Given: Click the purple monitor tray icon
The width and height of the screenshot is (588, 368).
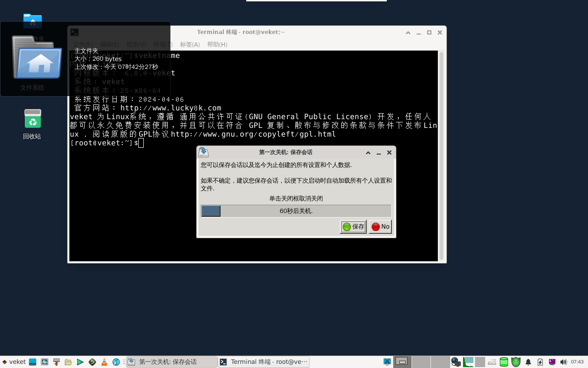Looking at the screenshot, I should [x=552, y=362].
